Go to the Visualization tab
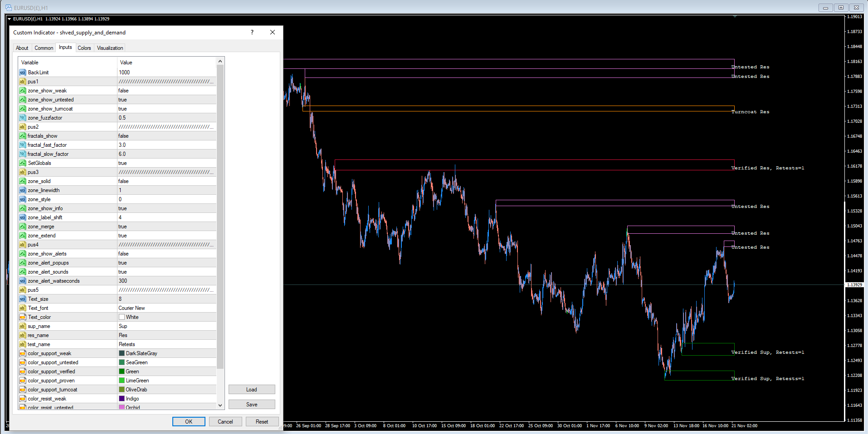 click(x=110, y=48)
